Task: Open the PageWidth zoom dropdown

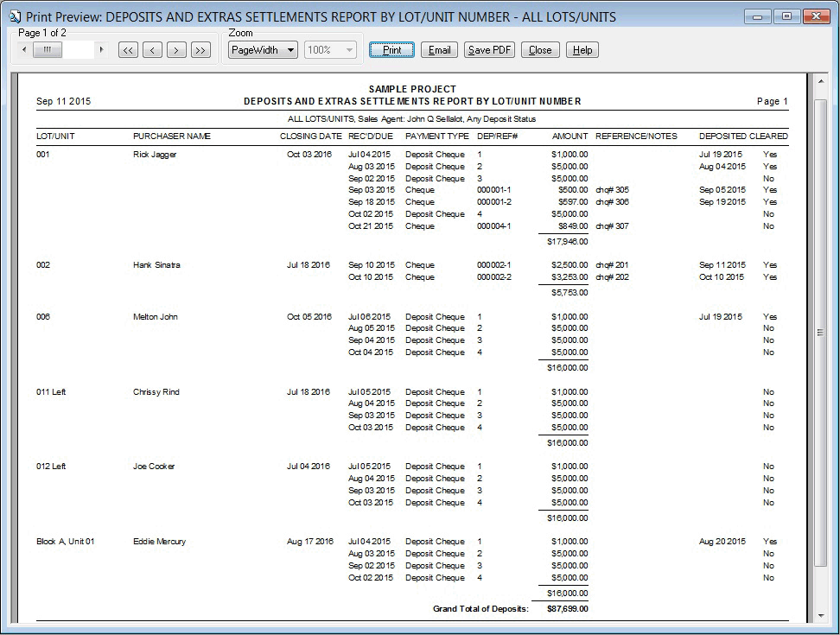Action: pos(263,50)
